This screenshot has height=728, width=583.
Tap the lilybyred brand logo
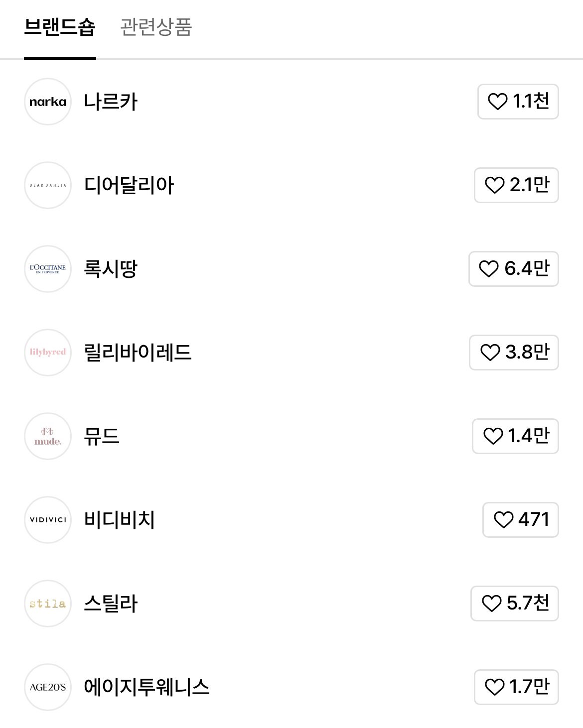(48, 353)
